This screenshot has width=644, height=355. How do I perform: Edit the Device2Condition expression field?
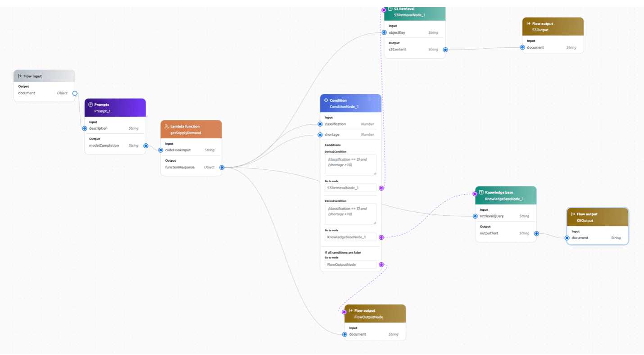[350, 164]
